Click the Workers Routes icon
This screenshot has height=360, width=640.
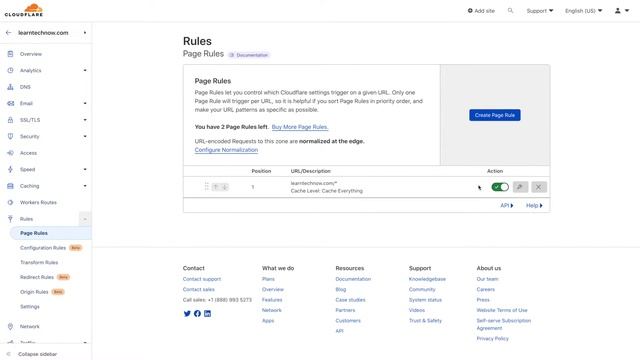click(x=11, y=202)
